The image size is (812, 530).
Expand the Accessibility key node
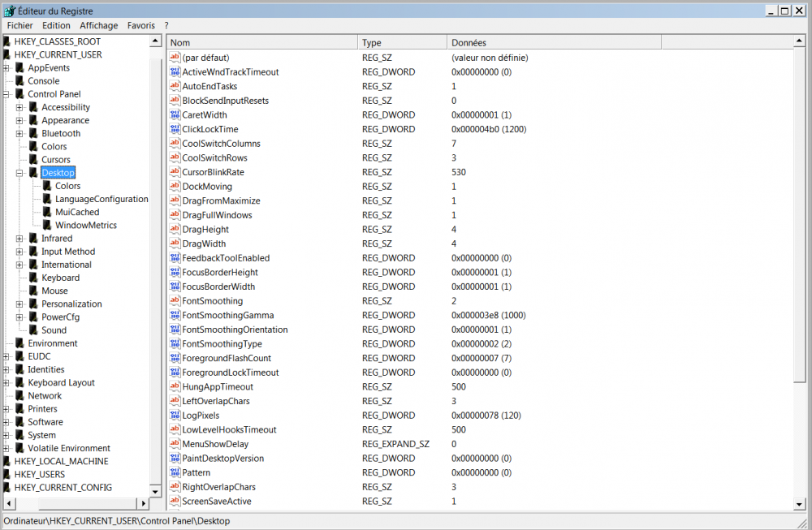point(19,107)
